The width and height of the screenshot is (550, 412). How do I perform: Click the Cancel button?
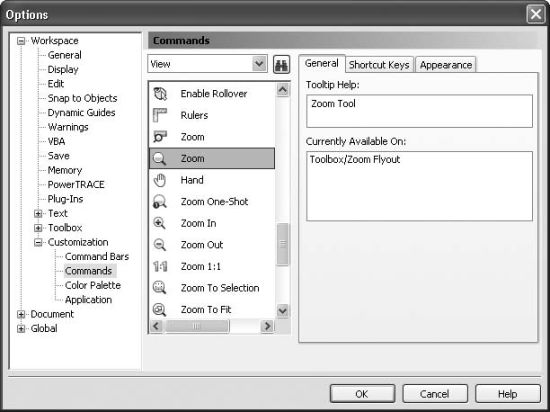point(435,394)
